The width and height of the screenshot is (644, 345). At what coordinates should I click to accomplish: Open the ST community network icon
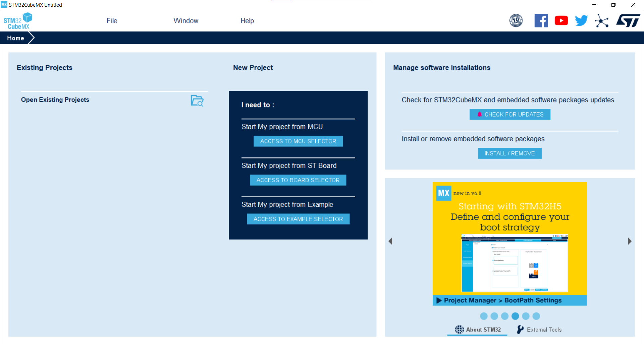601,21
